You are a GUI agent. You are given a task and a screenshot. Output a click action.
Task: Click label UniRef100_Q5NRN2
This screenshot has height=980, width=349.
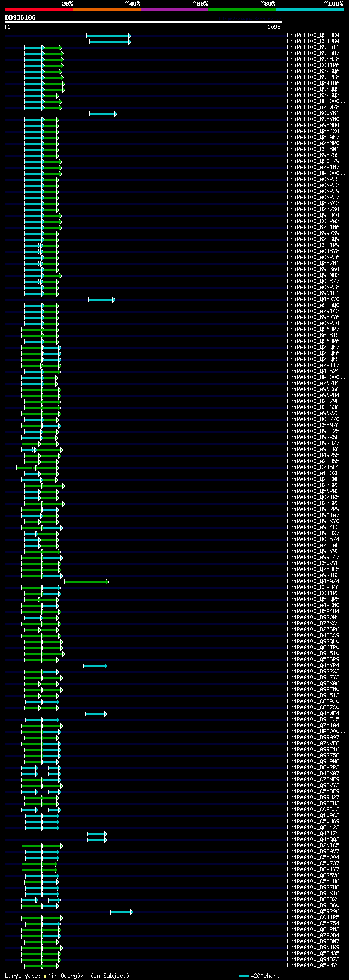[x=313, y=492]
